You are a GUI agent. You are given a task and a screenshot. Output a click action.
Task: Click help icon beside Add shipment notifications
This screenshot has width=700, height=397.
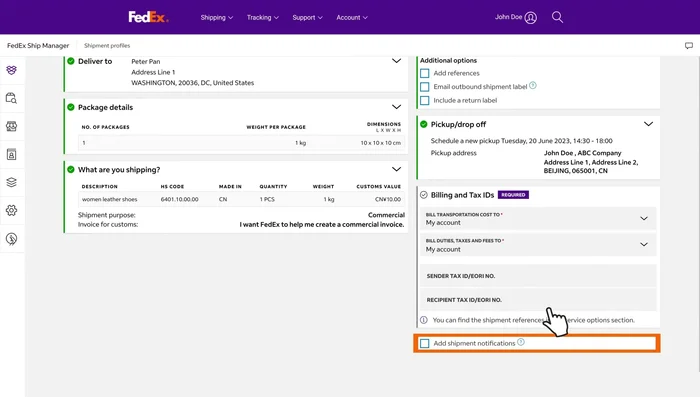click(521, 342)
